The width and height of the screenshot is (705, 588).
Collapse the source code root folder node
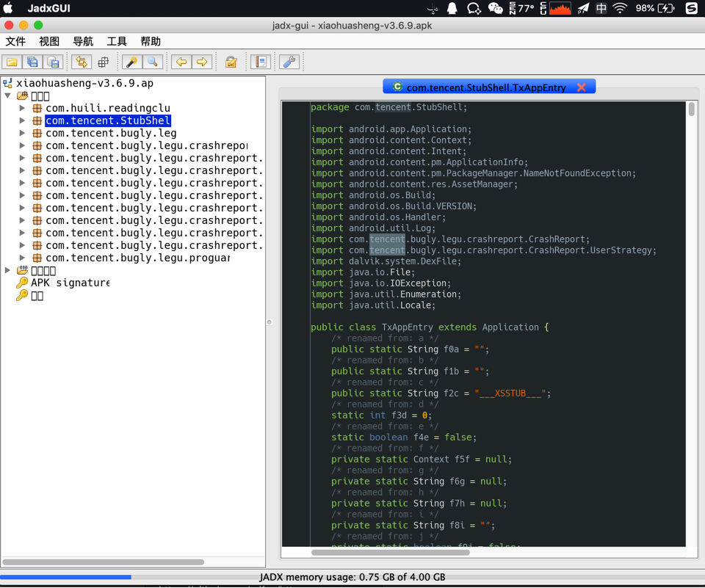7,95
